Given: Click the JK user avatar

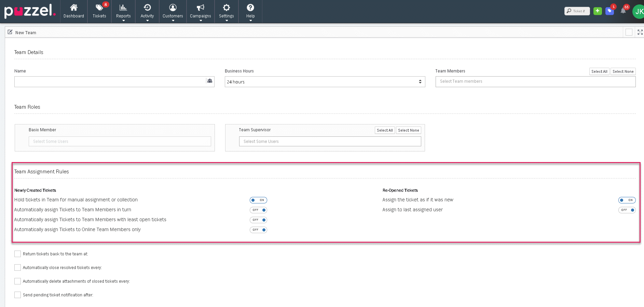Looking at the screenshot, I should (x=638, y=11).
